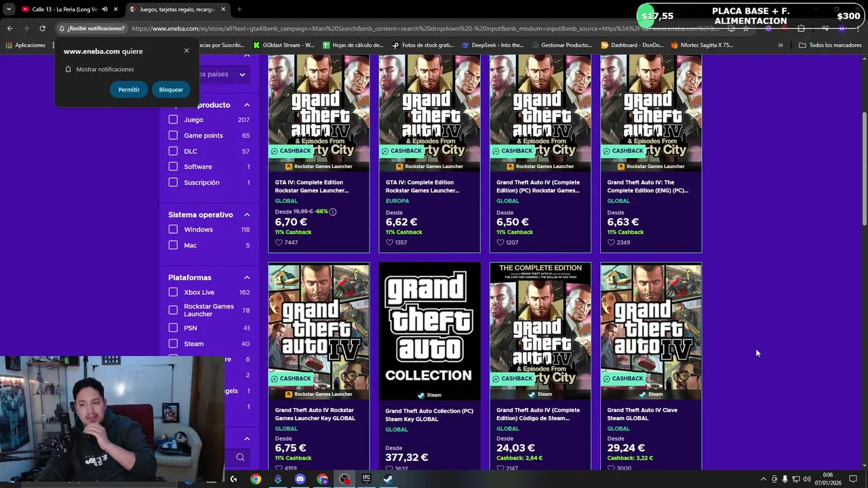The width and height of the screenshot is (868, 488).
Task: Open the Grand Theft Auto IV Clave Steam GLOBAL title
Action: [x=642, y=413]
